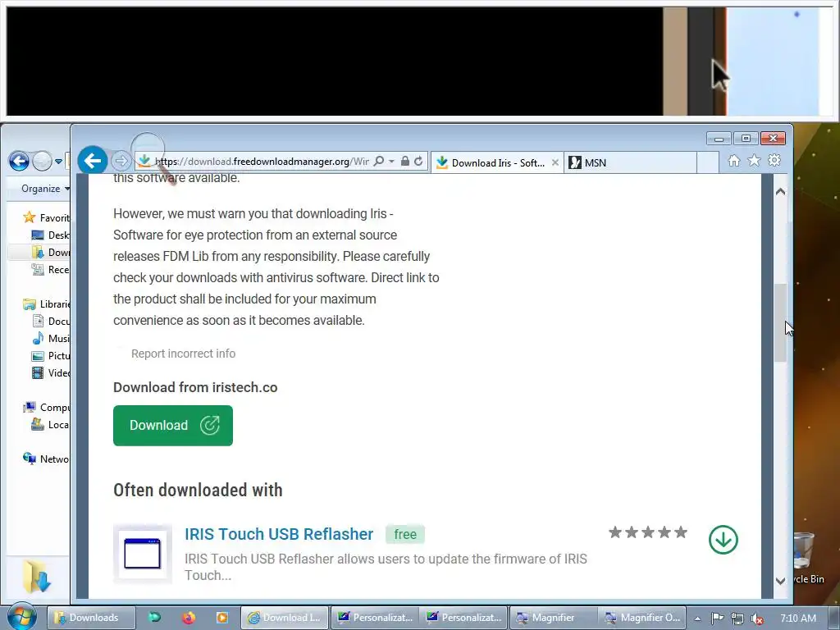Open Download L... Internet Explorer taskbar button
This screenshot has width=840, height=630.
[x=285, y=618]
